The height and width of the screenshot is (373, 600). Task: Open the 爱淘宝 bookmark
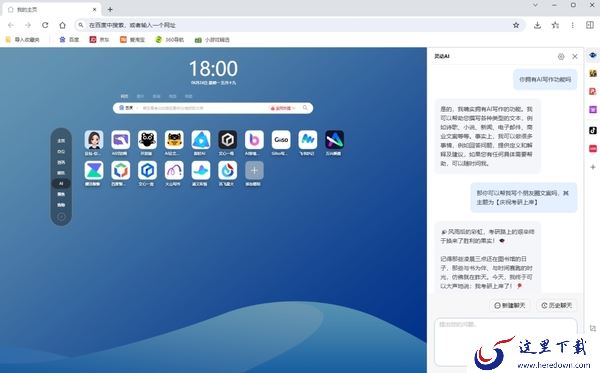132,40
